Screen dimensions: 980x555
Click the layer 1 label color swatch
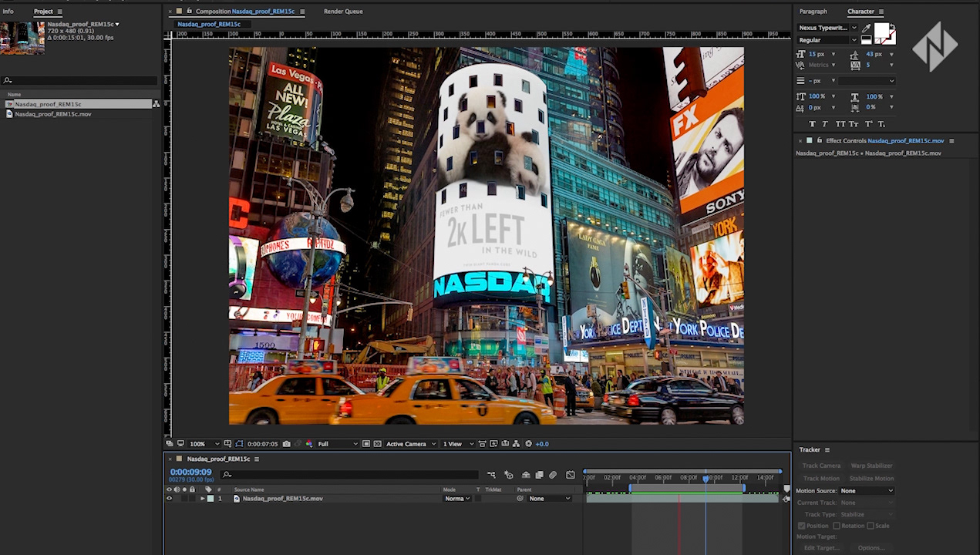(x=210, y=499)
